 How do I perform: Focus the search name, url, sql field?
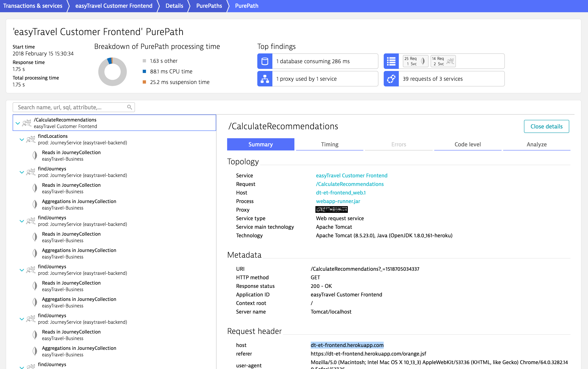[x=74, y=107]
